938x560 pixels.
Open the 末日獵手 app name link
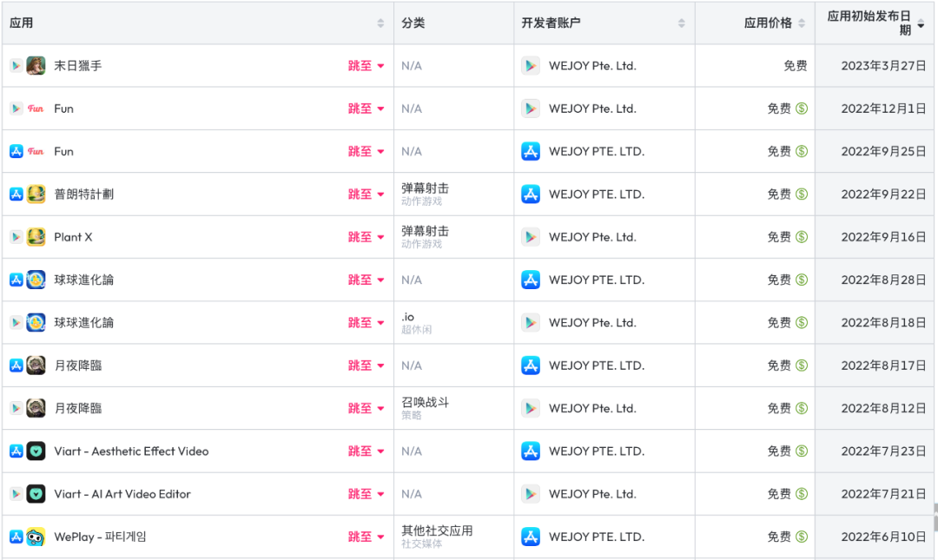pos(78,66)
